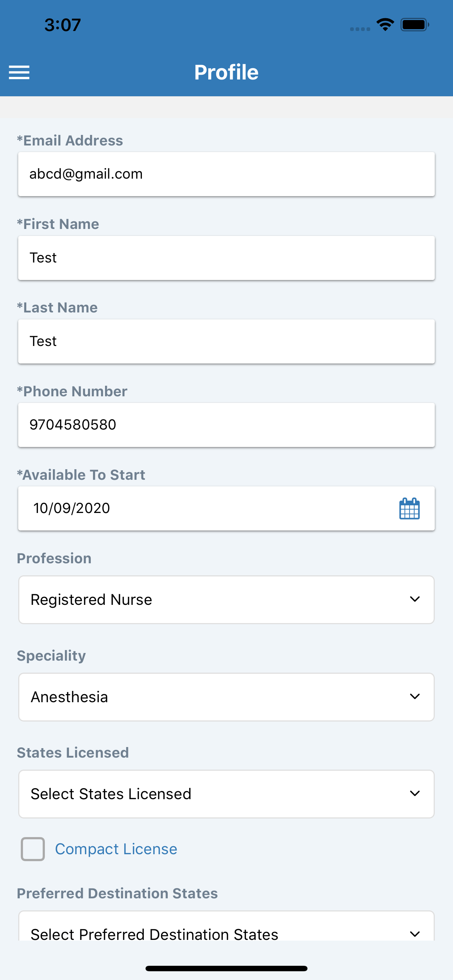Open Select Preferred Destination States dropdown

[x=226, y=926]
